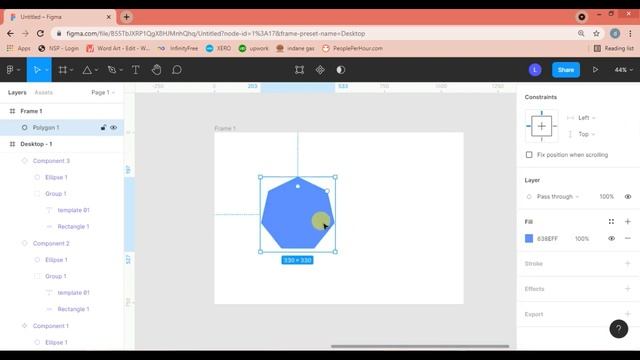Open the help question mark button

point(618,329)
